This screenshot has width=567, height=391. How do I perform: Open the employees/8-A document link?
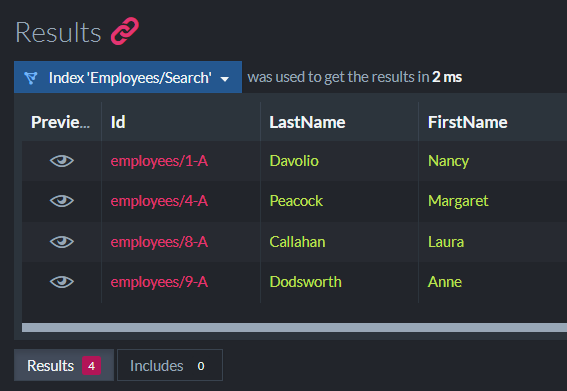tap(159, 242)
